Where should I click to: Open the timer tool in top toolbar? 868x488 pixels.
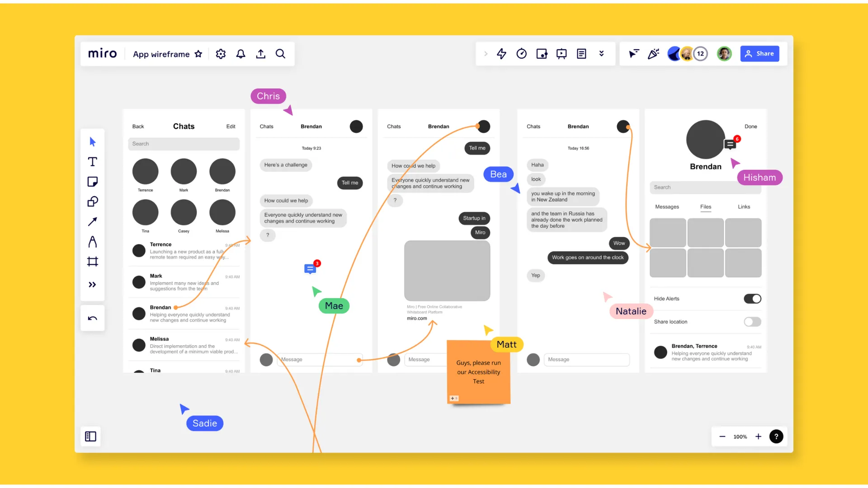pos(521,54)
